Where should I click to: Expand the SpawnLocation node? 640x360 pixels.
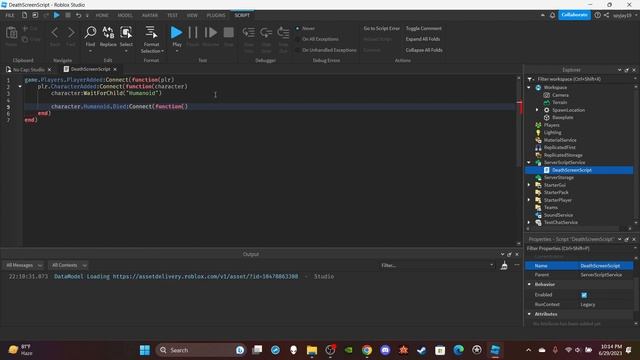537,110
